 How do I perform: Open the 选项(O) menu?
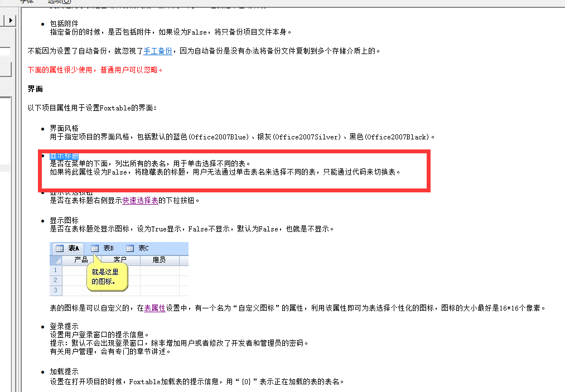[59, 2]
